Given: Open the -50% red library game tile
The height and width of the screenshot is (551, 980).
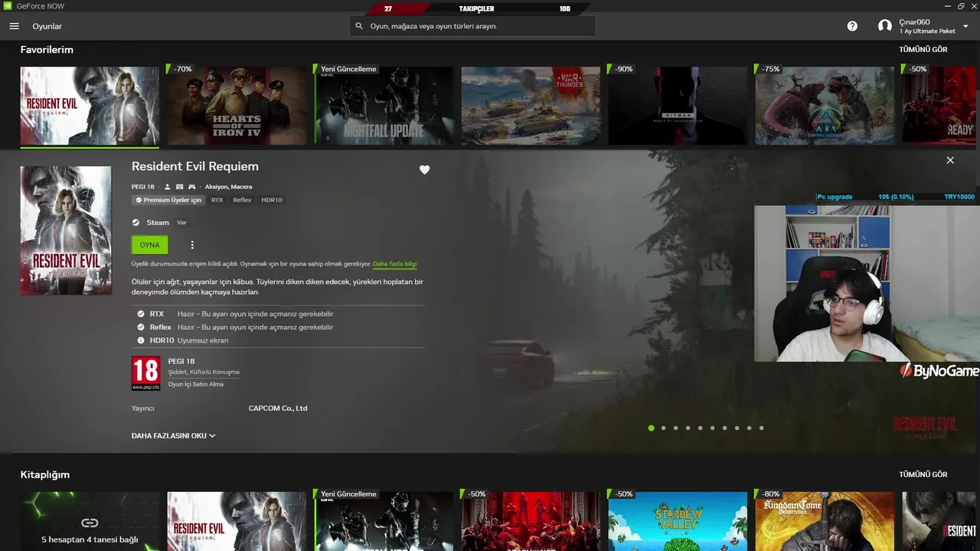Looking at the screenshot, I should [531, 521].
